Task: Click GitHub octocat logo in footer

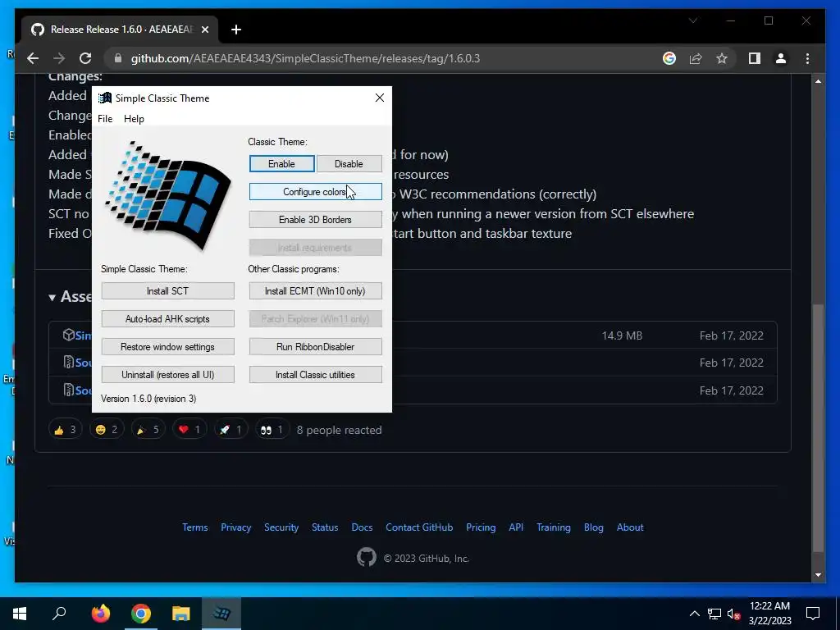Action: [x=367, y=558]
